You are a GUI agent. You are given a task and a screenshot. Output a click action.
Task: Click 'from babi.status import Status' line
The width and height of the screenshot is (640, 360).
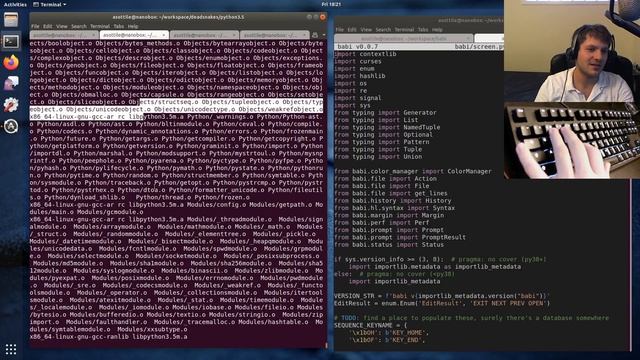[x=389, y=245]
